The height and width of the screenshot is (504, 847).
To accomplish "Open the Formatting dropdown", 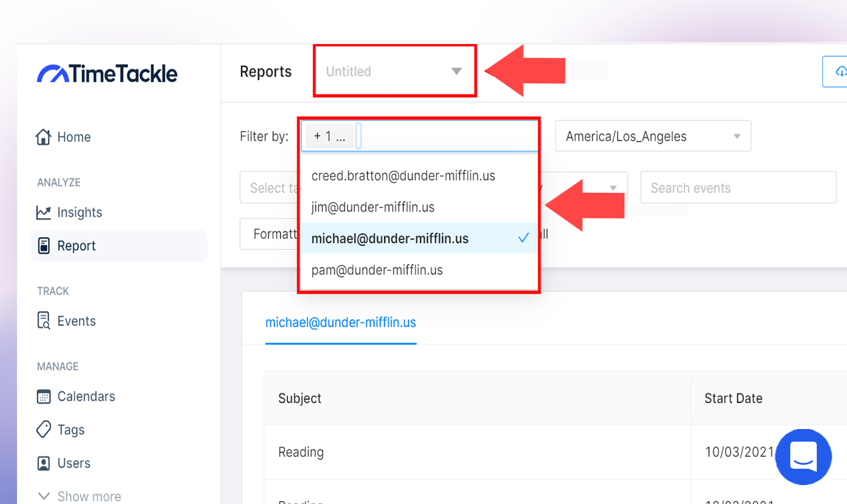I will click(x=270, y=234).
